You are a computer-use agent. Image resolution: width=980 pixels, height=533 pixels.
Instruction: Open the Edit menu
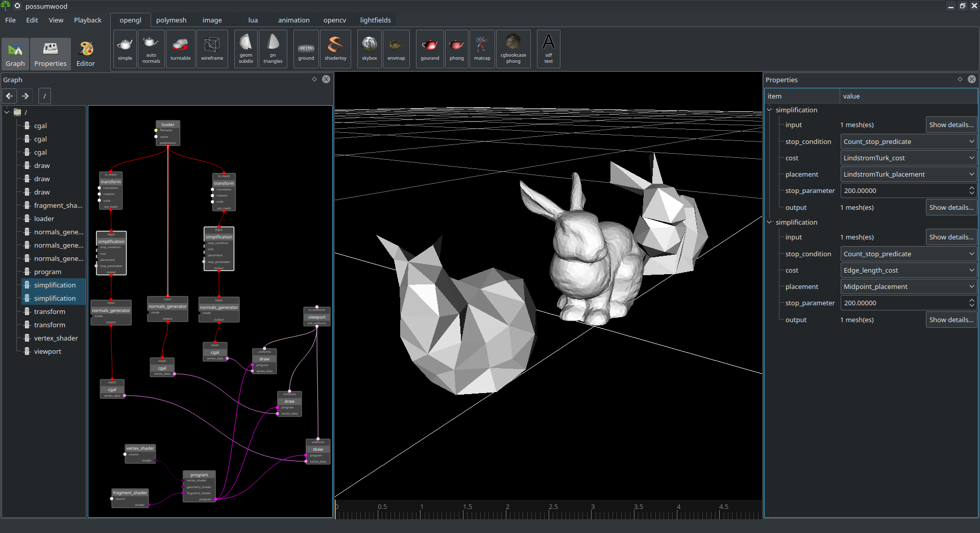(32, 20)
